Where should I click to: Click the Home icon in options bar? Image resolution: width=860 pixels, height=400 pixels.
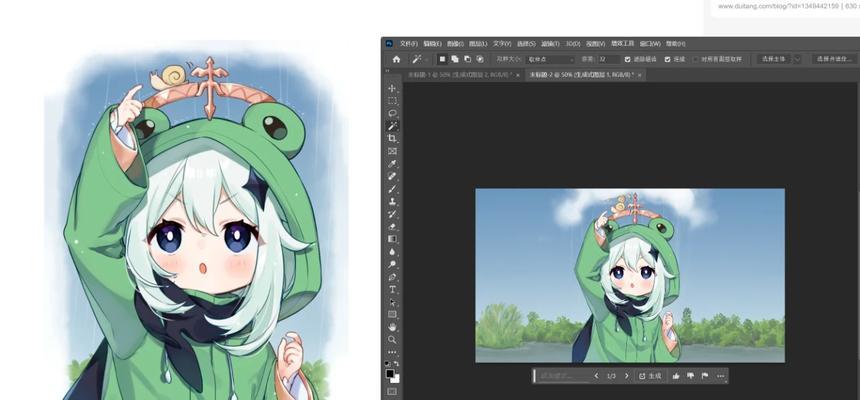396,59
